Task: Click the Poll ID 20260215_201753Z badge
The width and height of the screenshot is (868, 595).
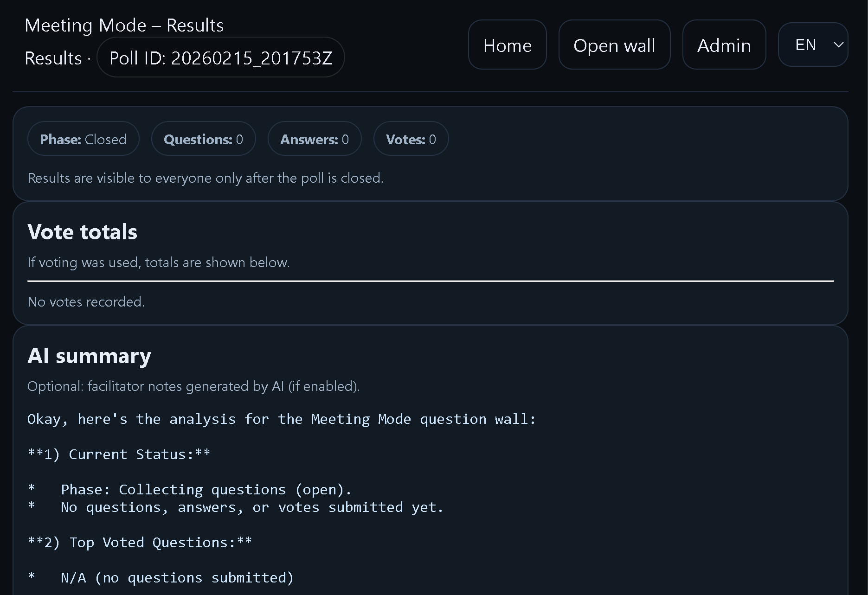Action: [x=220, y=58]
